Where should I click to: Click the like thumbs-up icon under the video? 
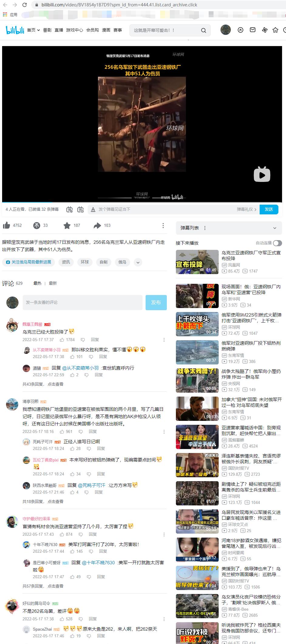pyautogui.click(x=6, y=225)
